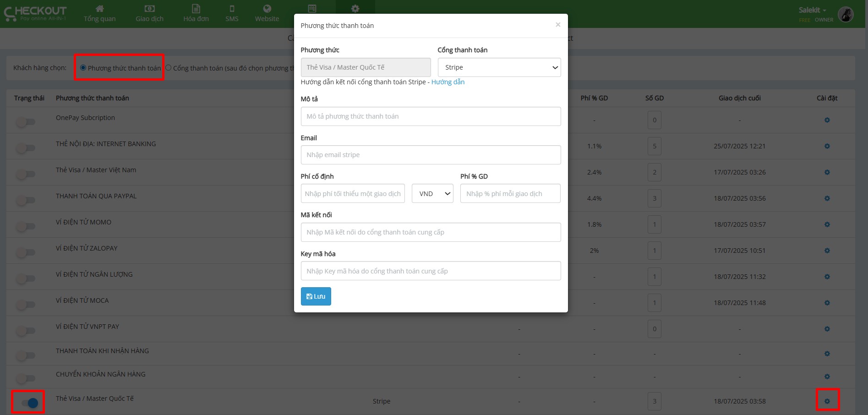The width and height of the screenshot is (868, 415).
Task: Open settings gear for VÍ ĐIỆN TỬ MOMO
Action: tap(827, 224)
